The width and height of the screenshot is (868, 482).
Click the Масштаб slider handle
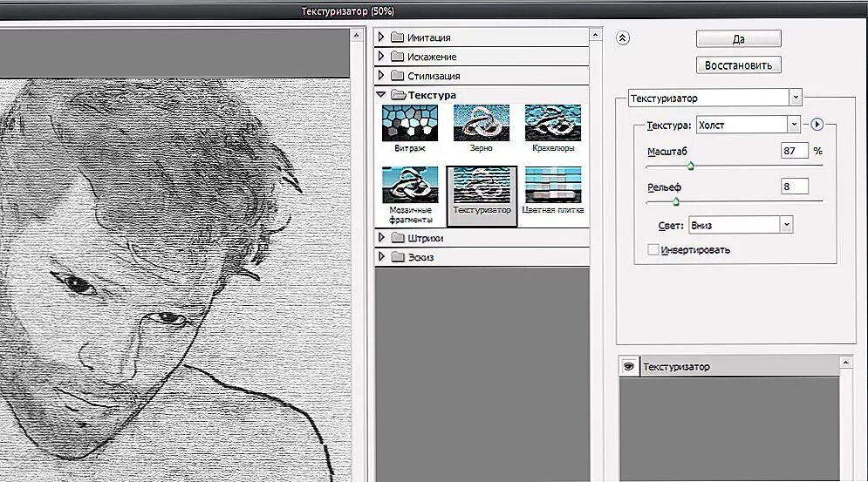690,166
